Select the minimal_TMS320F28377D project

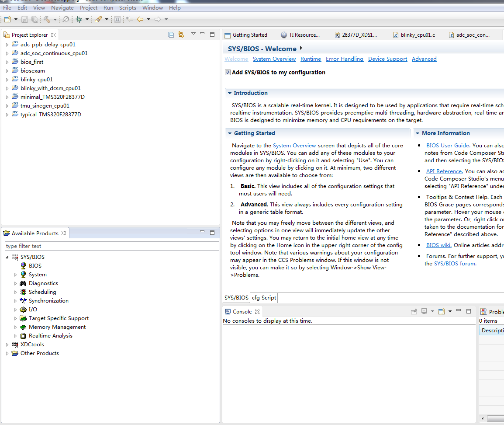click(x=52, y=97)
